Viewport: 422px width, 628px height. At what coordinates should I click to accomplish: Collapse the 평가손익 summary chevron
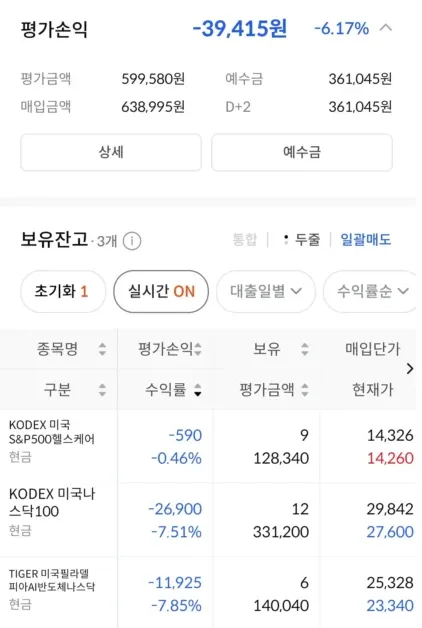click(x=386, y=28)
